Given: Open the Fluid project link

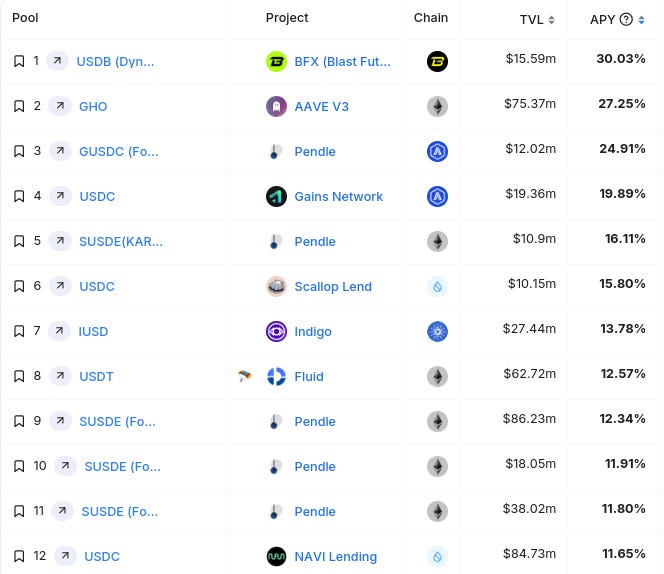Looking at the screenshot, I should pyautogui.click(x=309, y=376).
